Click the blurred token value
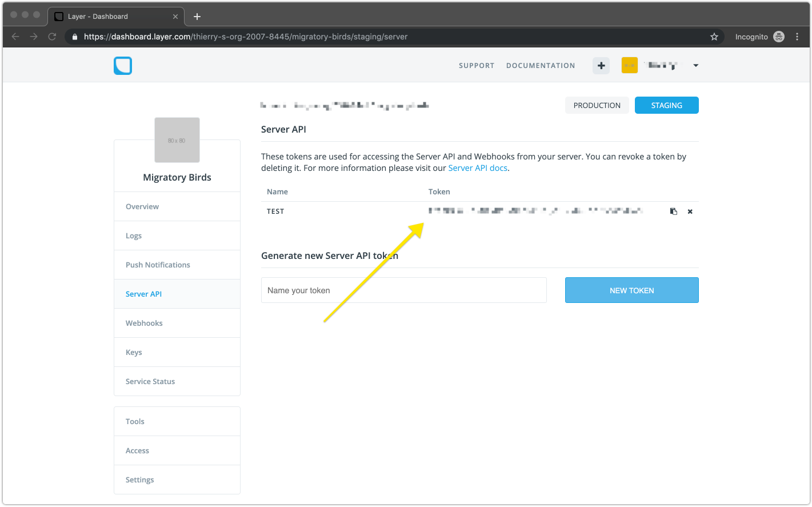 536,211
